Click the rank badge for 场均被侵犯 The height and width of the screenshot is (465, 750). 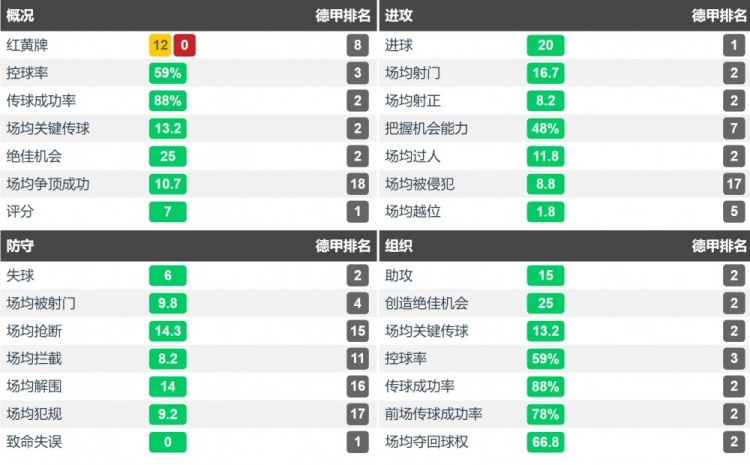(x=735, y=183)
